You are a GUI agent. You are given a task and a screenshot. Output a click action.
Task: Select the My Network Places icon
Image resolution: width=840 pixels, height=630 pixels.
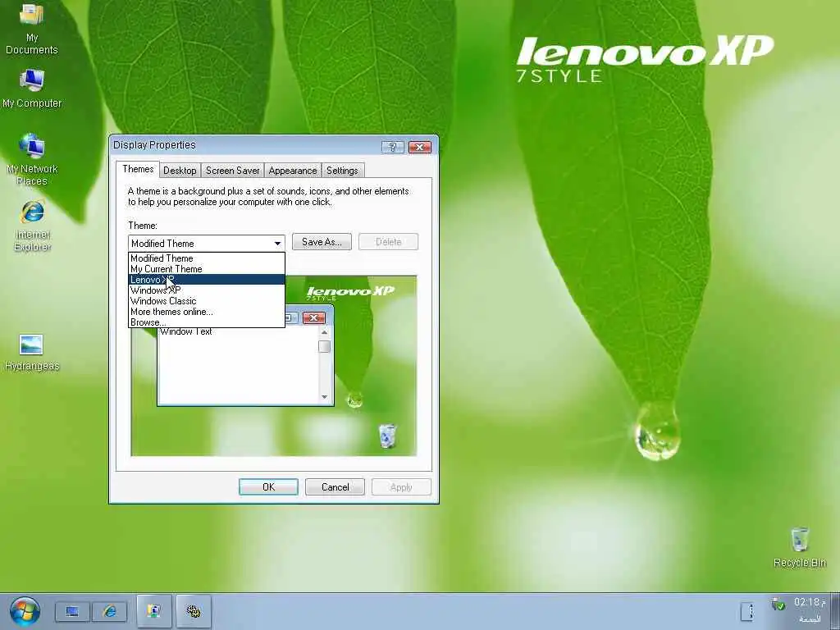click(x=32, y=159)
